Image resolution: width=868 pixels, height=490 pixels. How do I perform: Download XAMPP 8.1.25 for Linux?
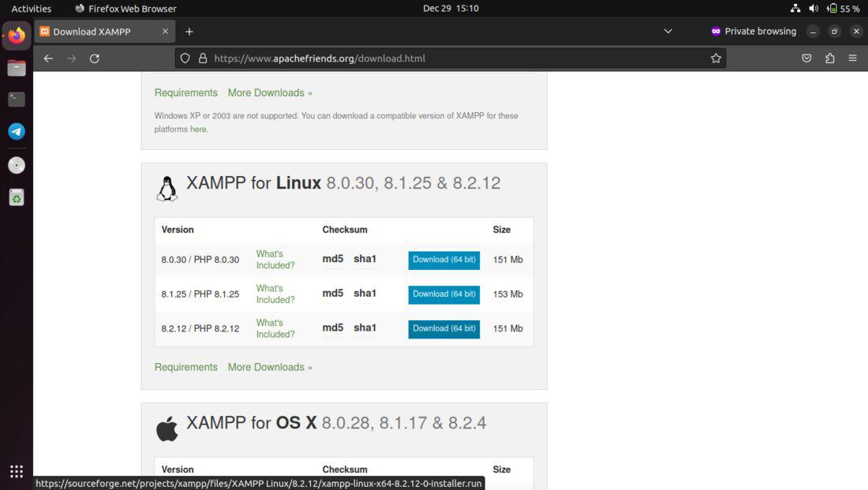tap(444, 294)
